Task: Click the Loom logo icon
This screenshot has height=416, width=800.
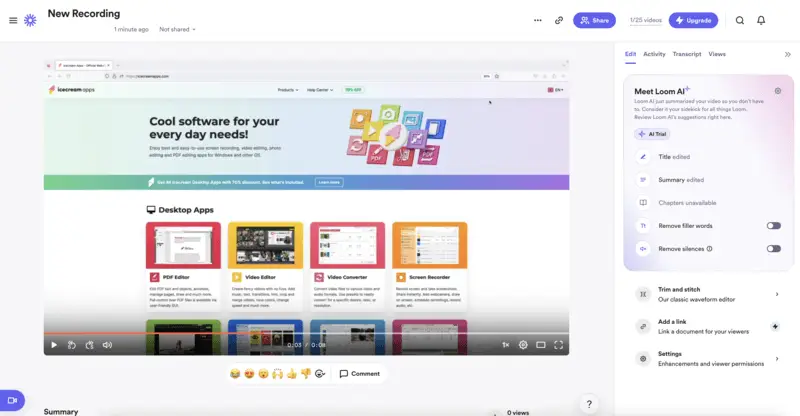Action: coord(31,20)
